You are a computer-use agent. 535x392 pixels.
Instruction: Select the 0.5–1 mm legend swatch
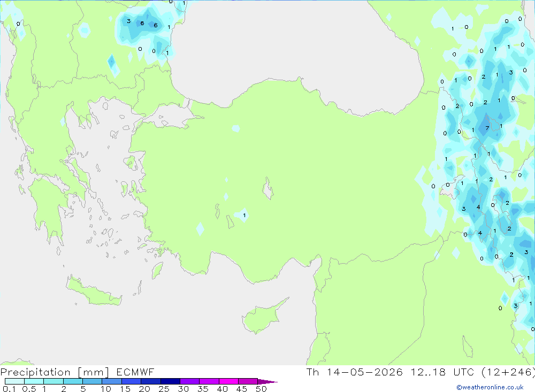coord(34,381)
